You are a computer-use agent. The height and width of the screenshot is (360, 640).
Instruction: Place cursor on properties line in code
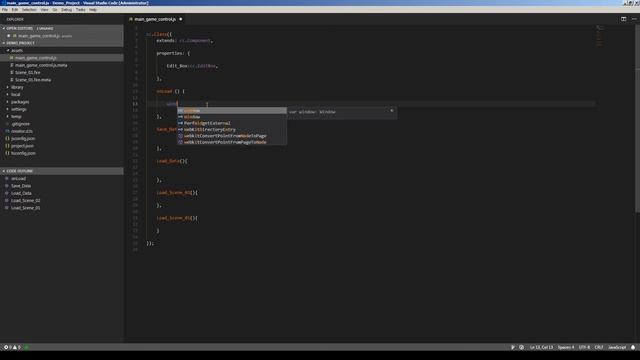(173, 53)
